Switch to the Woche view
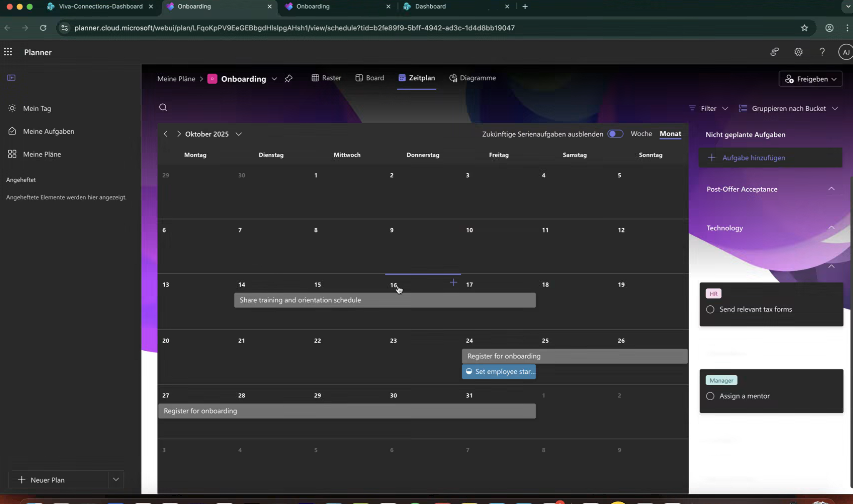Viewport: 853px width, 504px height. [x=641, y=134]
